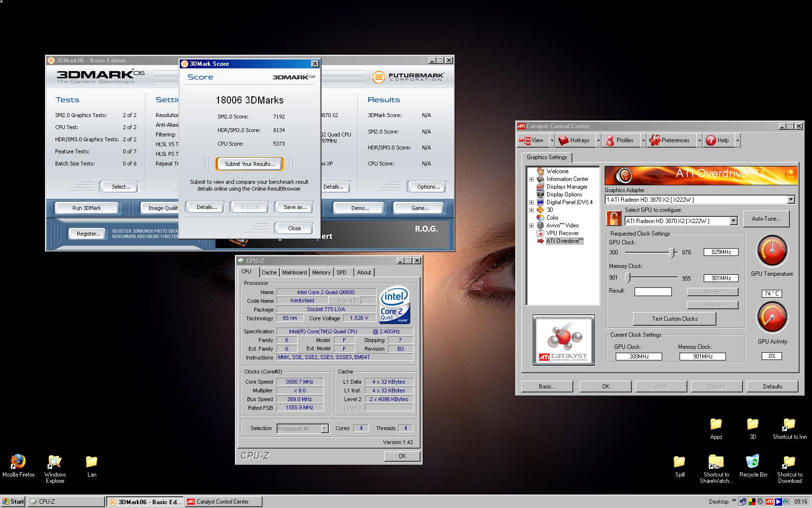Close the 3DMark Score dialog via Close button

tap(294, 228)
